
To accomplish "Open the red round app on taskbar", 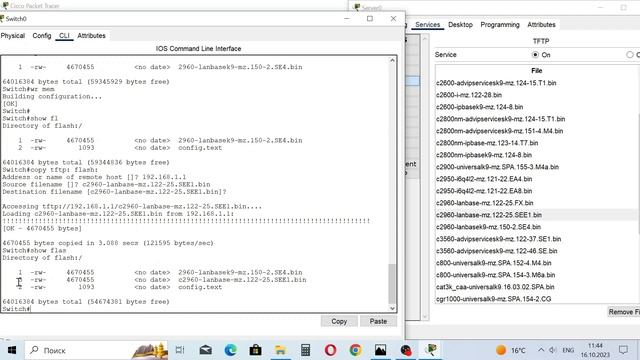I will (x=406, y=350).
